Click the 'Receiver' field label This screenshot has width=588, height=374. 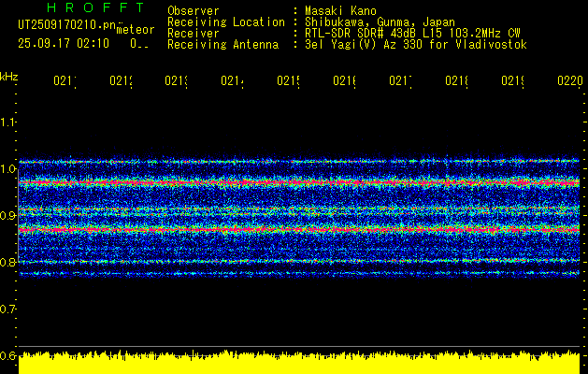pyautogui.click(x=194, y=33)
